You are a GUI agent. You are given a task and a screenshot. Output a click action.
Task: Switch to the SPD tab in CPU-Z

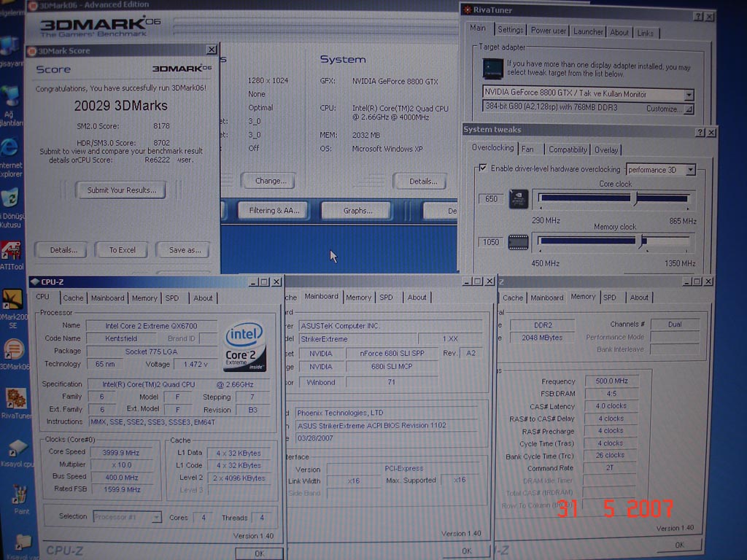(172, 297)
